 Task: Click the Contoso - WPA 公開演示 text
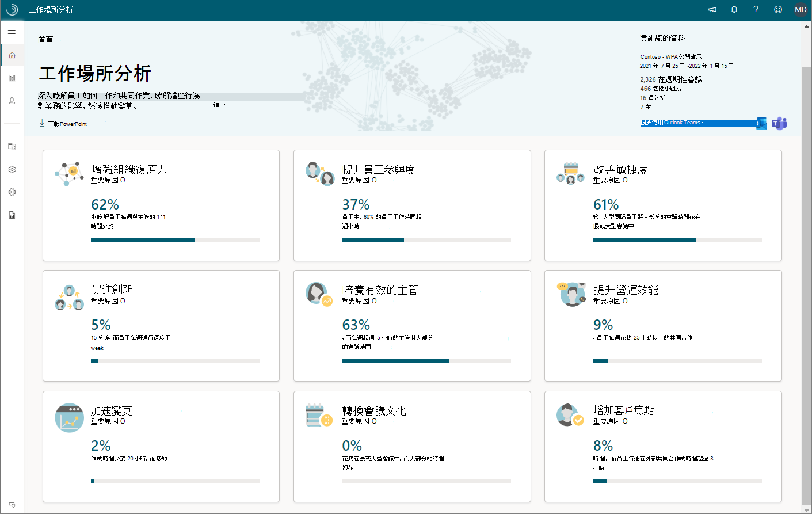(x=671, y=57)
